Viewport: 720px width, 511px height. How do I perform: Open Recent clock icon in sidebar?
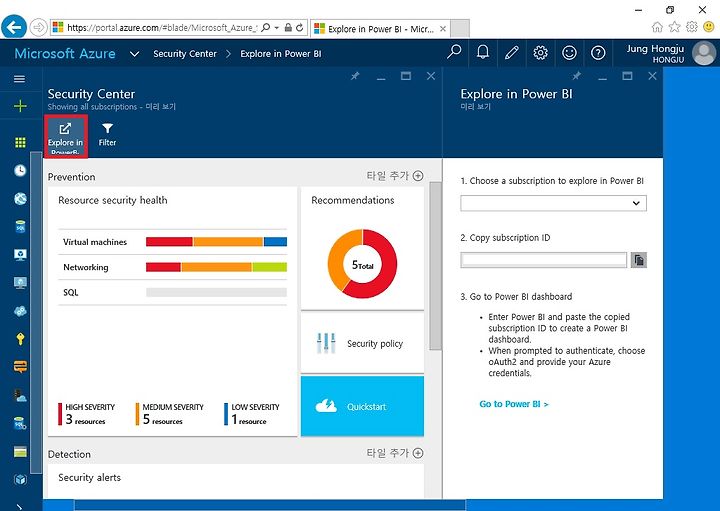(x=20, y=170)
